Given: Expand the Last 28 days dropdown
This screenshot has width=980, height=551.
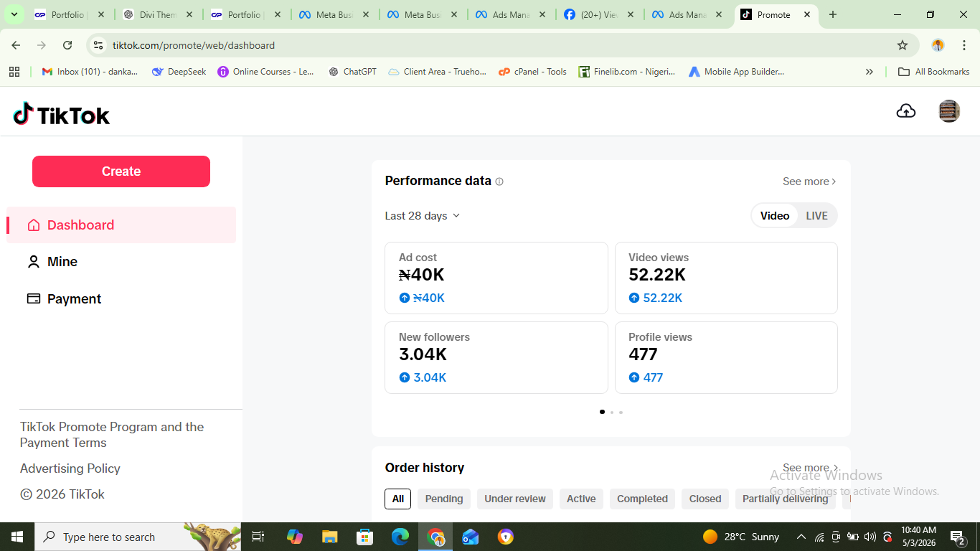Looking at the screenshot, I should (423, 216).
